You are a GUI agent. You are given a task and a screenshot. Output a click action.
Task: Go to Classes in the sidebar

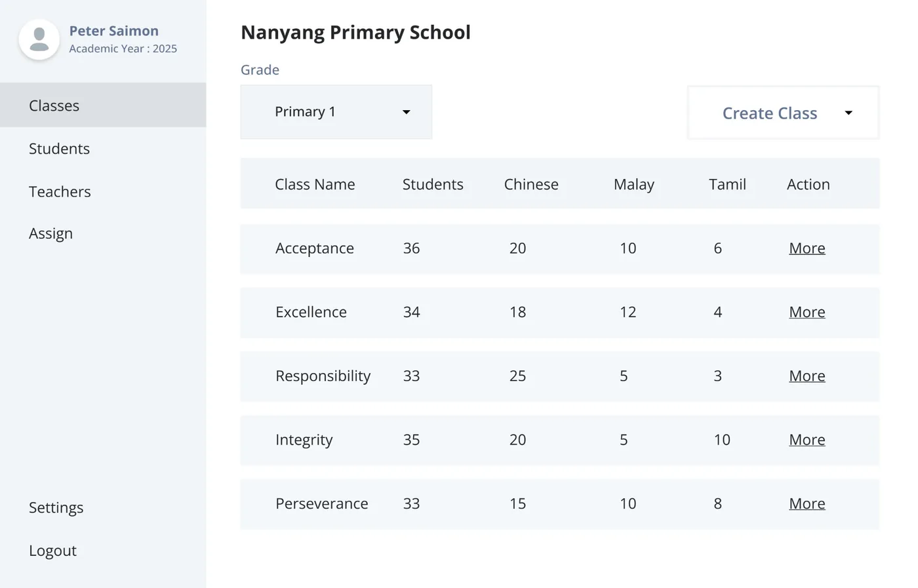point(103,105)
